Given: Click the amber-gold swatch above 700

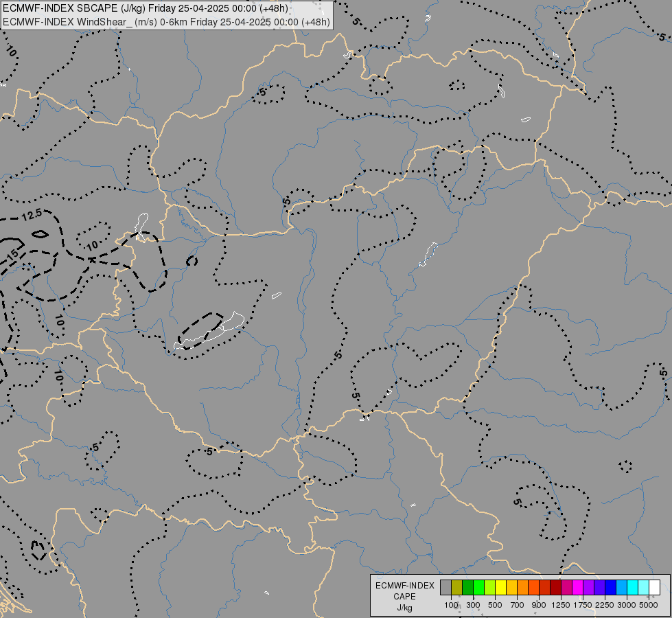Looking at the screenshot, I should [x=511, y=587].
